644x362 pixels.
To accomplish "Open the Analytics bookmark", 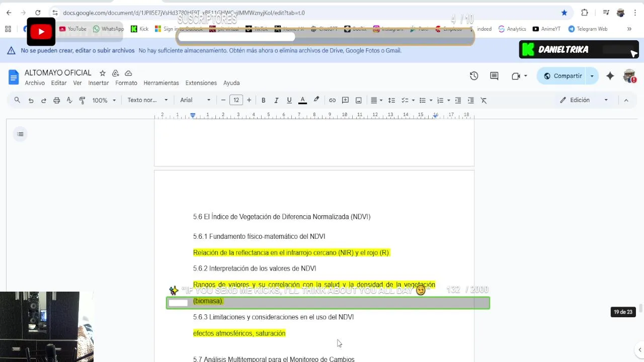I will coord(512,29).
